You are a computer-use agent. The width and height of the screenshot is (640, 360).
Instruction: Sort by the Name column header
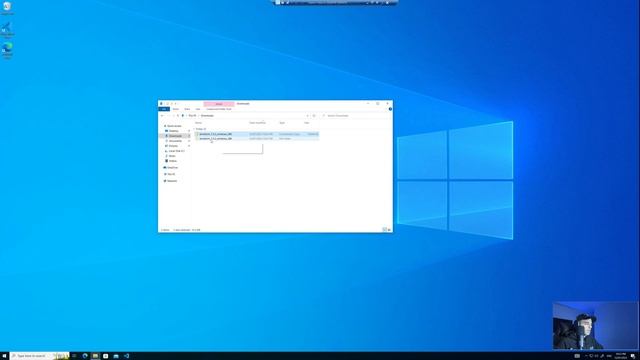coord(198,123)
